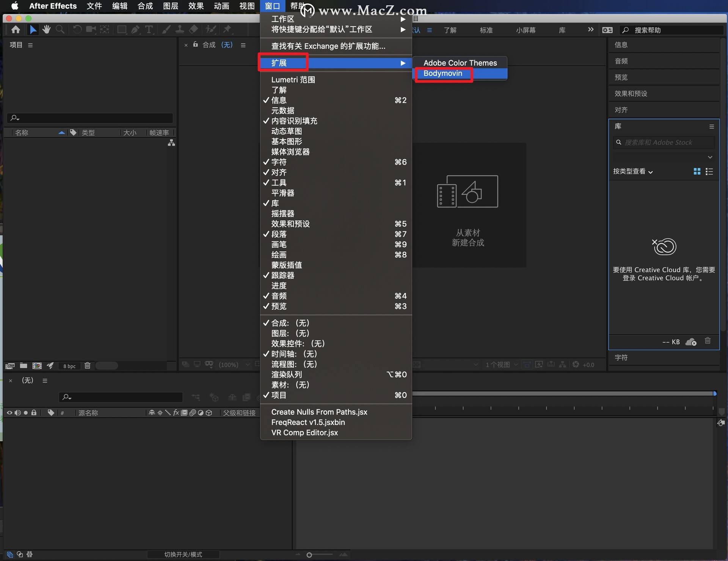Select the Clone Stamp tool

(180, 29)
